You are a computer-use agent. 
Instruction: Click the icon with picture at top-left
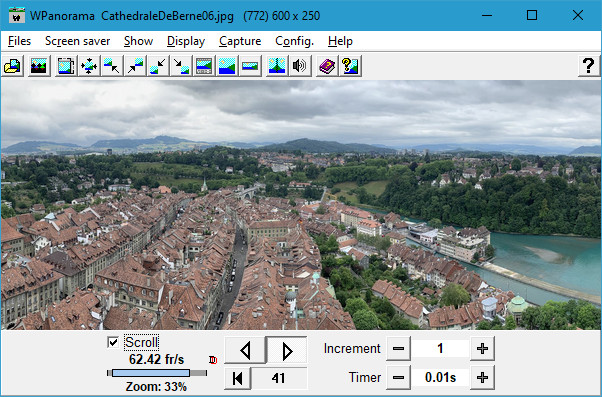point(112,66)
